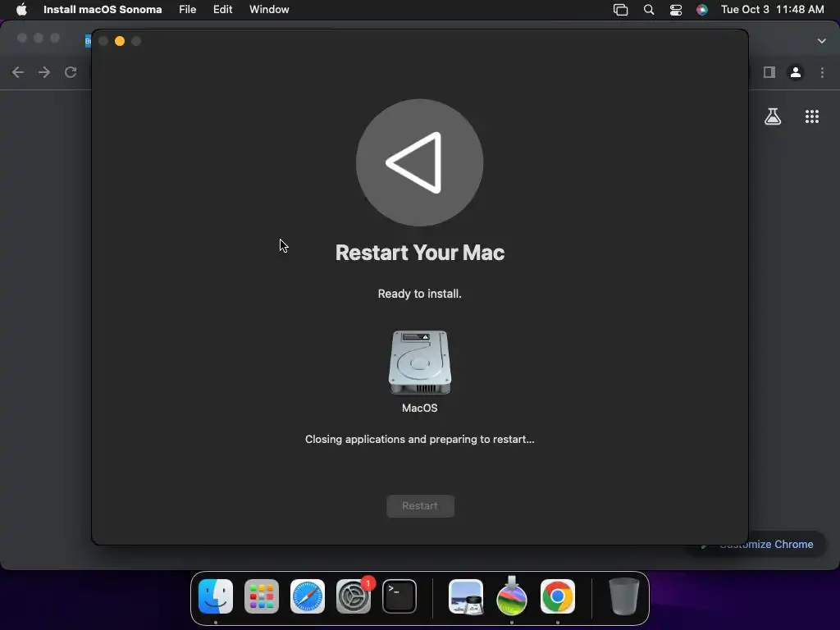
Task: Open the Trash in the Dock
Action: [624, 596]
